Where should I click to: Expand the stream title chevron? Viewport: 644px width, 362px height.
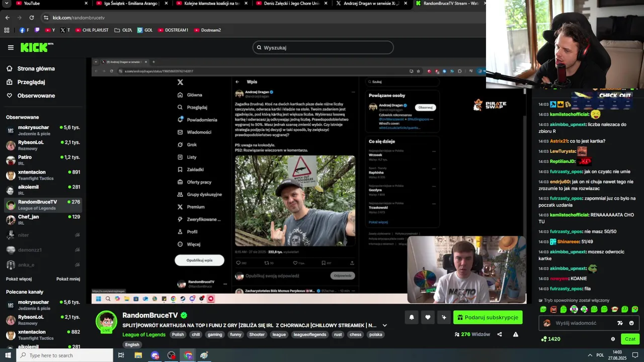(x=385, y=325)
